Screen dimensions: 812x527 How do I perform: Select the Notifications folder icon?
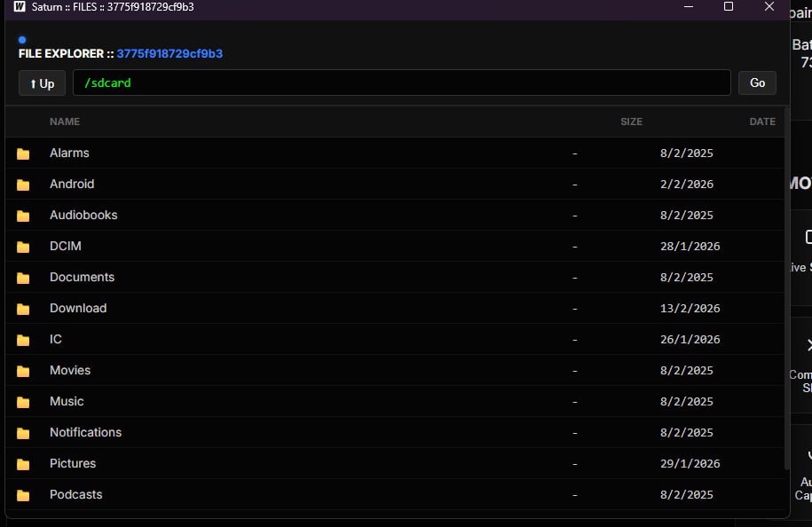pyautogui.click(x=23, y=433)
